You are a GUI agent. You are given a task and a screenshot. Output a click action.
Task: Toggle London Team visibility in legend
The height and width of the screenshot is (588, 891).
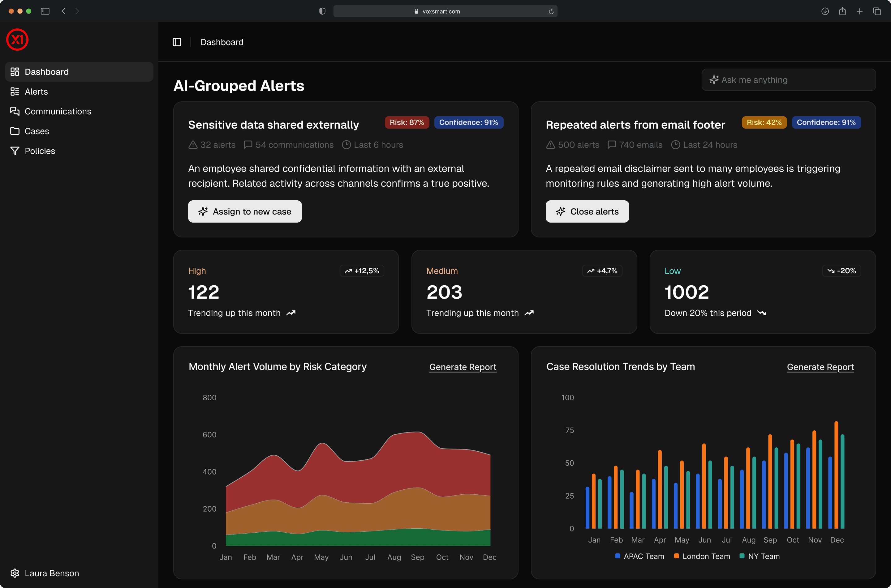coord(702,556)
